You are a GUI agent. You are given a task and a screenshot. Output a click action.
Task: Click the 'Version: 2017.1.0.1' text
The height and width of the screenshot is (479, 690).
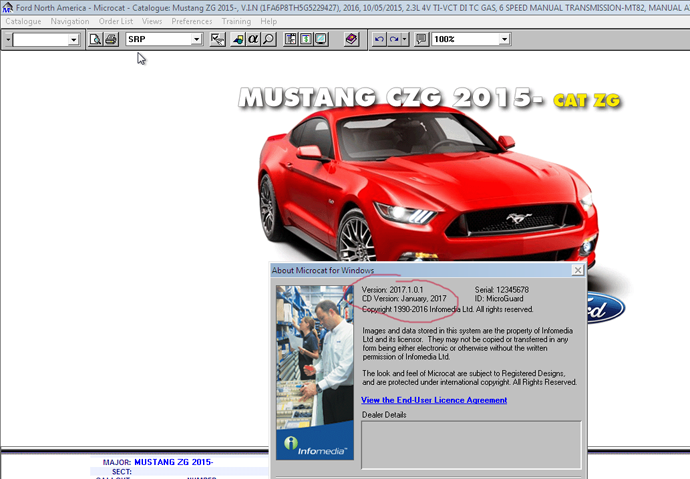393,290
